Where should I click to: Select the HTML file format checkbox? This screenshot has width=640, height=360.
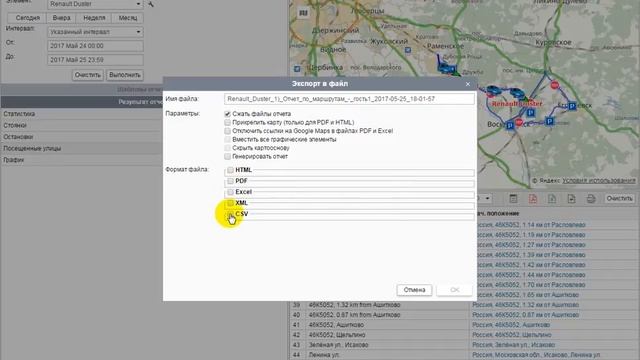click(x=231, y=170)
